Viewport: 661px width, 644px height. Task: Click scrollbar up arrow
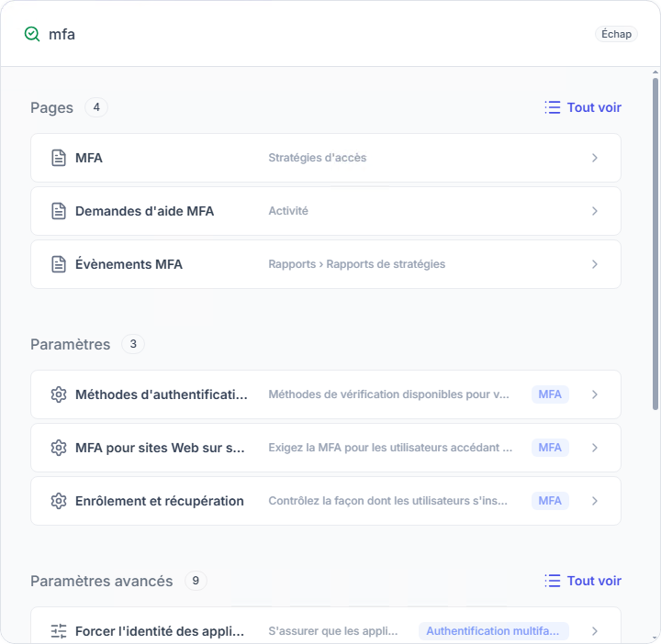click(x=655, y=72)
